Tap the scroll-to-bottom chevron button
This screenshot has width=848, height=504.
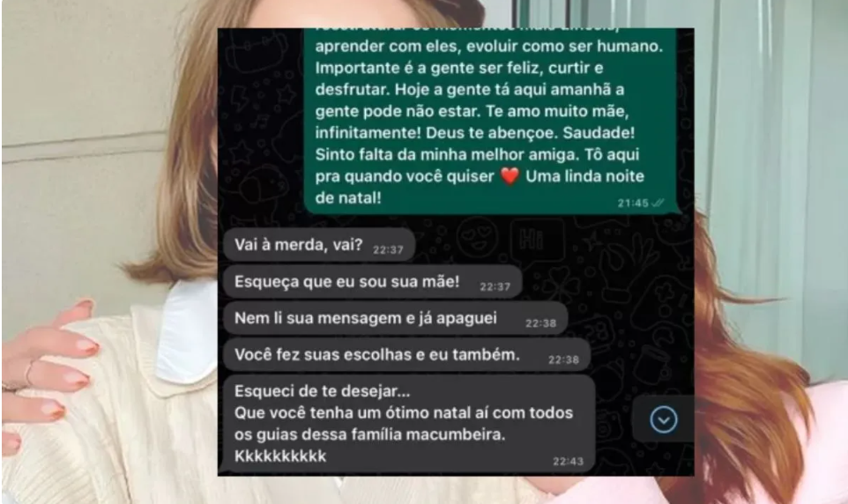click(x=664, y=419)
